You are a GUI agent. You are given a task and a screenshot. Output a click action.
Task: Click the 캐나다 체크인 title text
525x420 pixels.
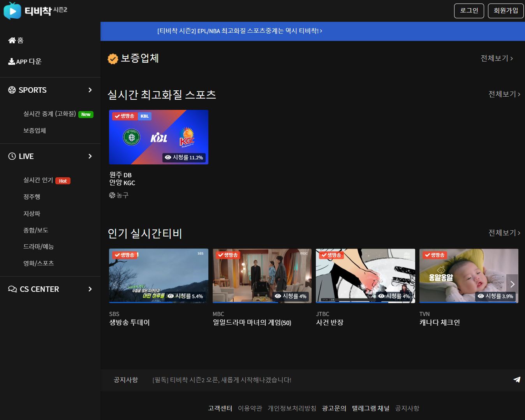pos(440,323)
